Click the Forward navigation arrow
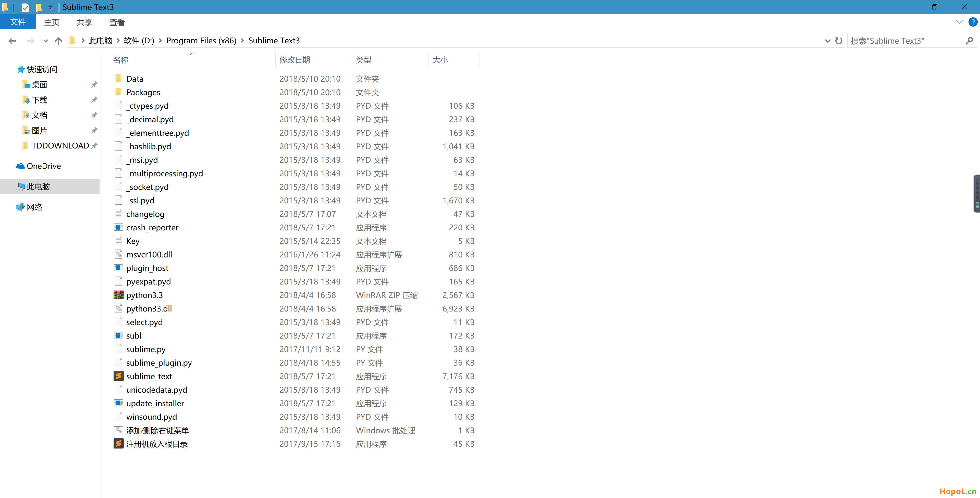Screen dimensions: 980x498 30,41
